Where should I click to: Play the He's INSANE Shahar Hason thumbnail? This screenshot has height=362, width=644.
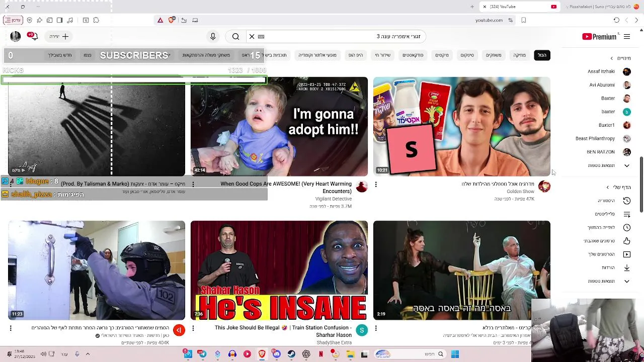click(279, 270)
